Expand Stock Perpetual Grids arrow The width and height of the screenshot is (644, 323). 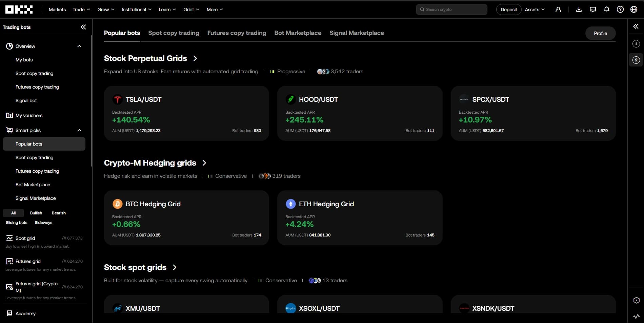pyautogui.click(x=195, y=58)
